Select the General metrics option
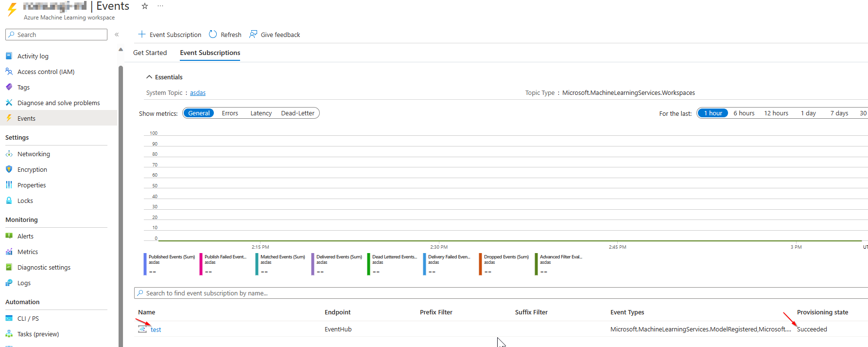 click(199, 113)
